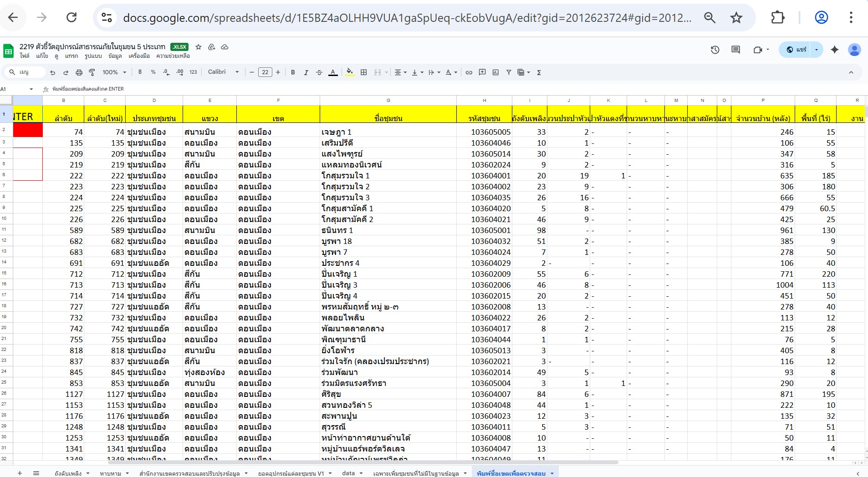Image resolution: width=868 pixels, height=477 pixels.
Task: Open the รูปแบบ menu
Action: tap(93, 56)
